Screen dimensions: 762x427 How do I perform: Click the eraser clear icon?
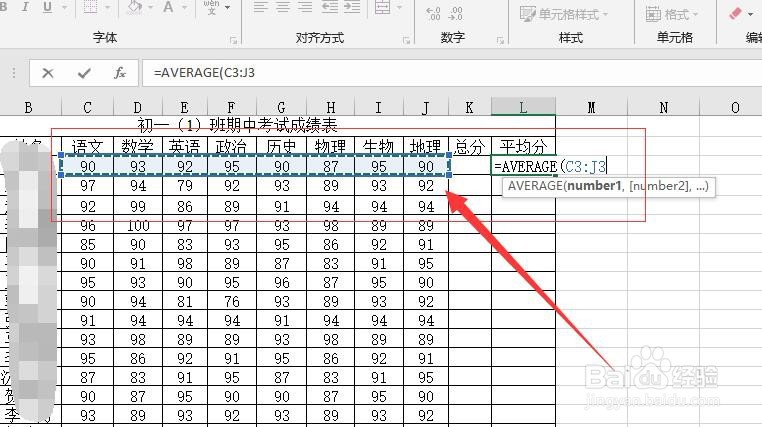735,14
